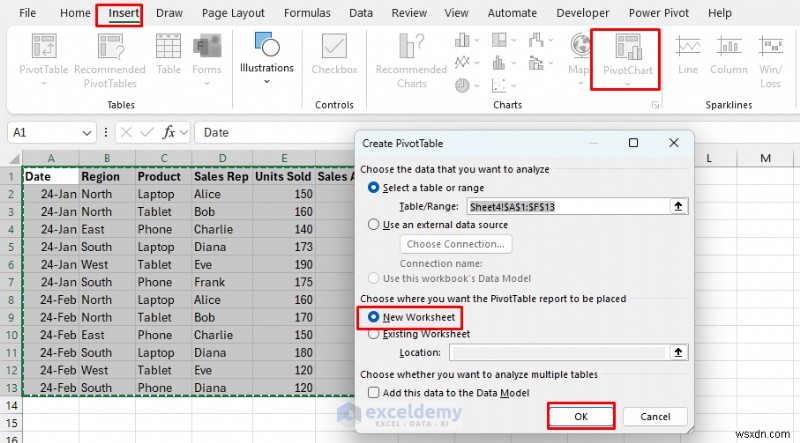The image size is (800, 443).
Task: Insert a line or area chart
Action: (x=462, y=62)
